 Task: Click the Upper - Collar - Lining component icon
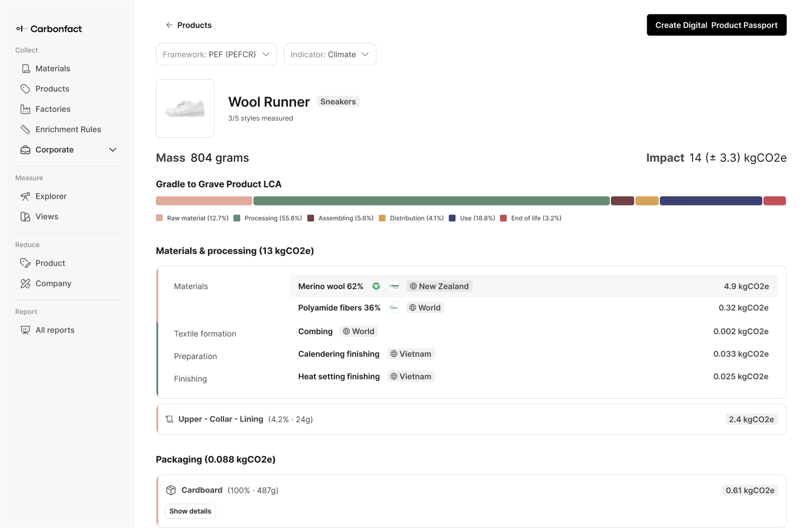[x=170, y=419]
